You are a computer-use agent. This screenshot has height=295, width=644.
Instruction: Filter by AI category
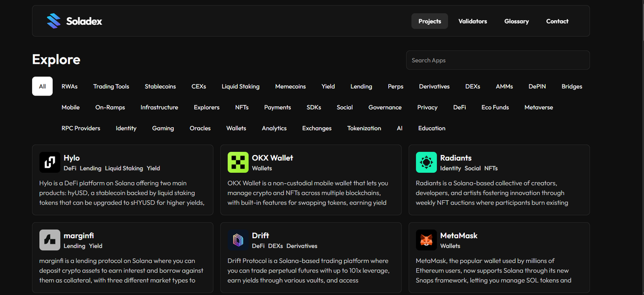400,128
